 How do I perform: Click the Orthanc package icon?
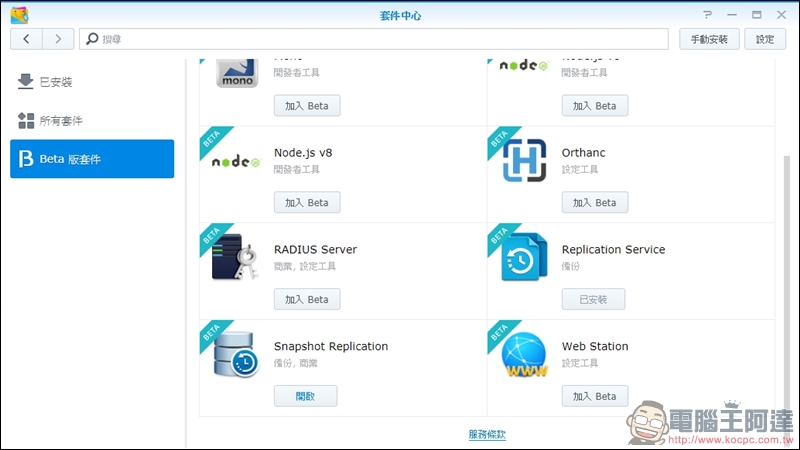(524, 160)
